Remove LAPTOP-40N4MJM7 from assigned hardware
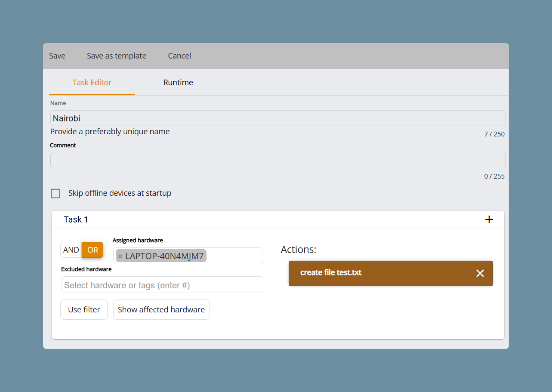The image size is (552, 392). coord(120,256)
